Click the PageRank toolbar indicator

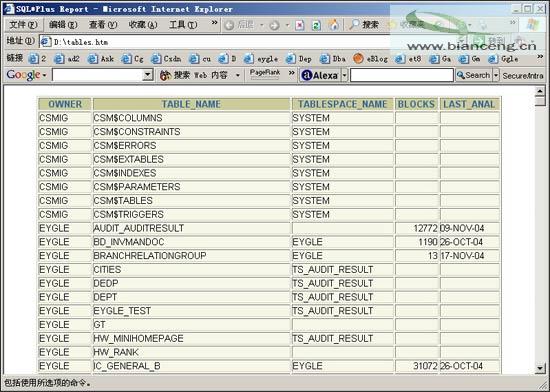coord(265,74)
